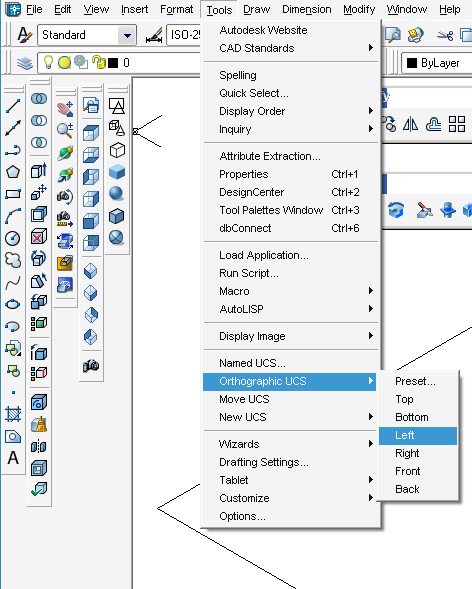
Task: Expand the AutoLISP submenu
Action: tap(290, 309)
